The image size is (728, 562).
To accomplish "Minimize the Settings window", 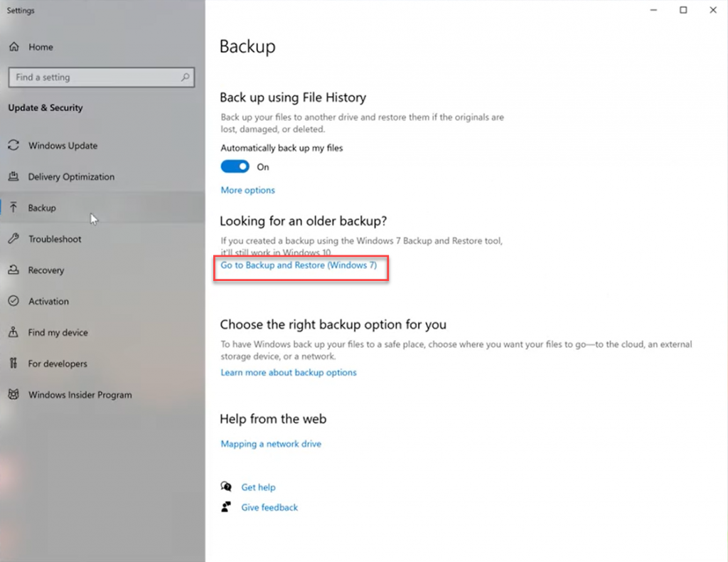I will (x=653, y=10).
